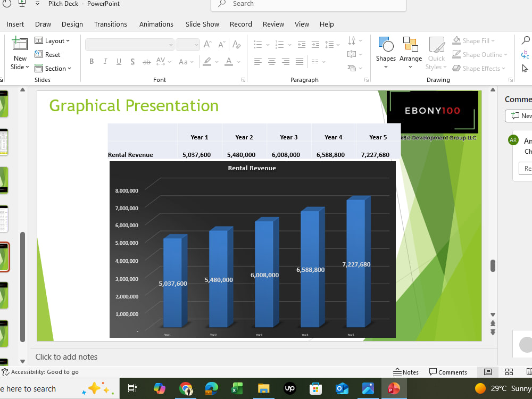532x399 pixels.
Task: Open font size combo box
Action: coord(188,45)
